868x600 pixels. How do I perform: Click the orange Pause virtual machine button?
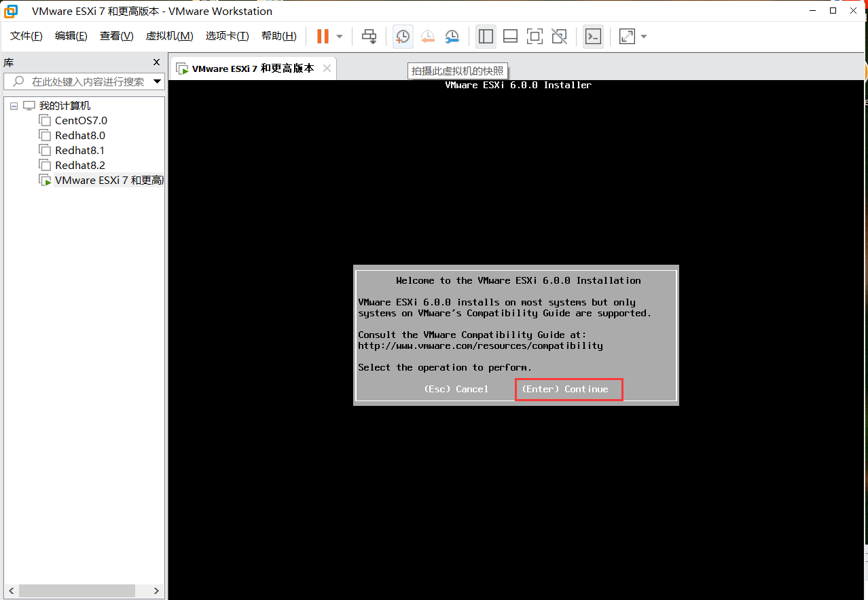[x=323, y=37]
